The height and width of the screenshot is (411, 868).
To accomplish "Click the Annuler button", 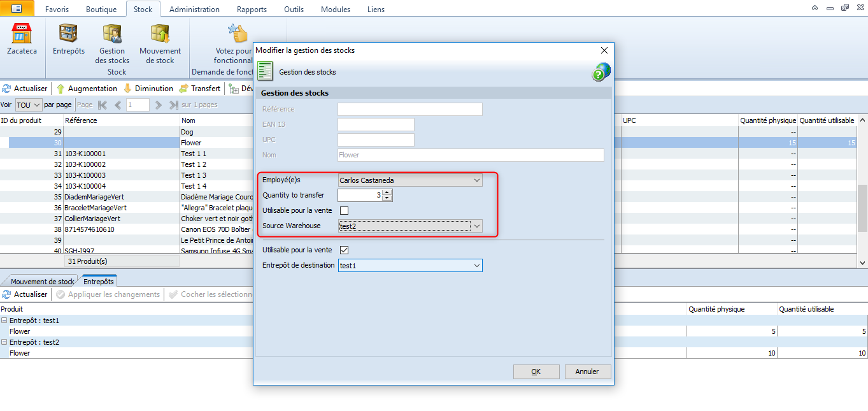I will pyautogui.click(x=587, y=371).
